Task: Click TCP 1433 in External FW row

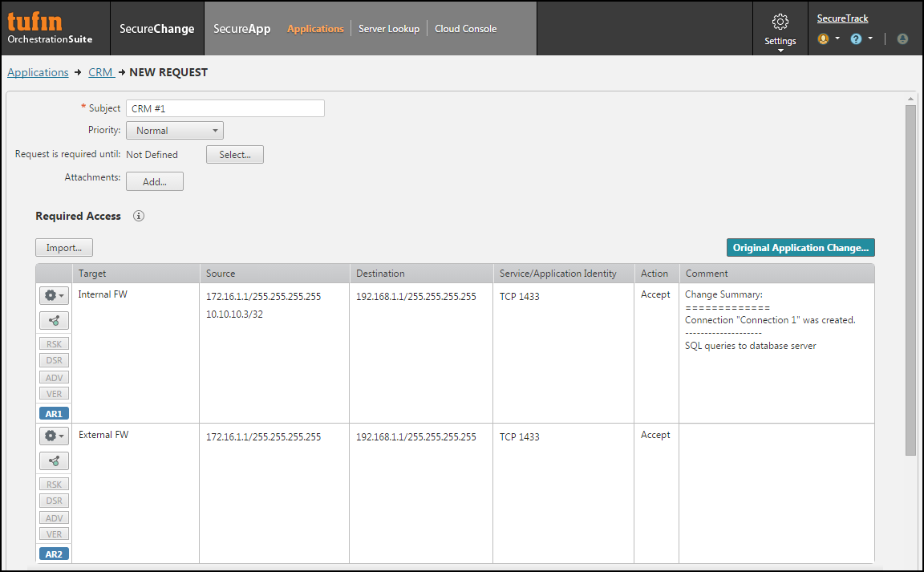Action: [x=519, y=437]
